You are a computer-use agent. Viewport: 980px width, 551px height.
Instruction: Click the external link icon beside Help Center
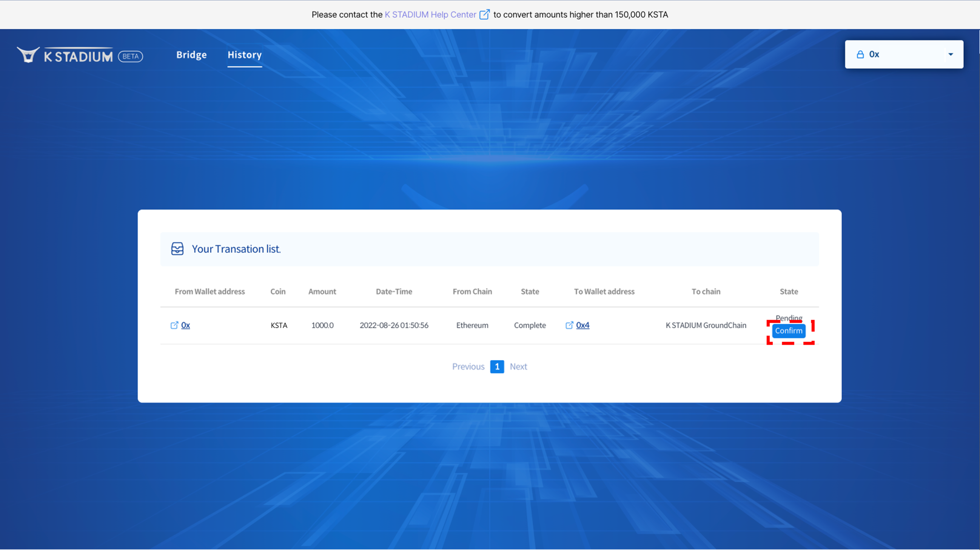click(x=484, y=14)
